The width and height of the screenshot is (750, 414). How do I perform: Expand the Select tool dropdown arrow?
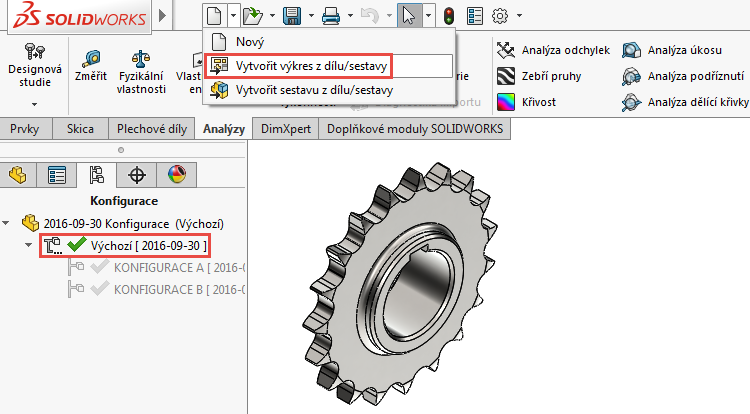coord(429,16)
